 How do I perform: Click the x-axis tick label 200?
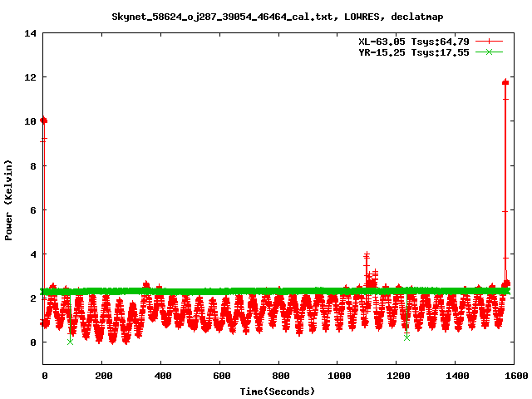pyautogui.click(x=103, y=376)
